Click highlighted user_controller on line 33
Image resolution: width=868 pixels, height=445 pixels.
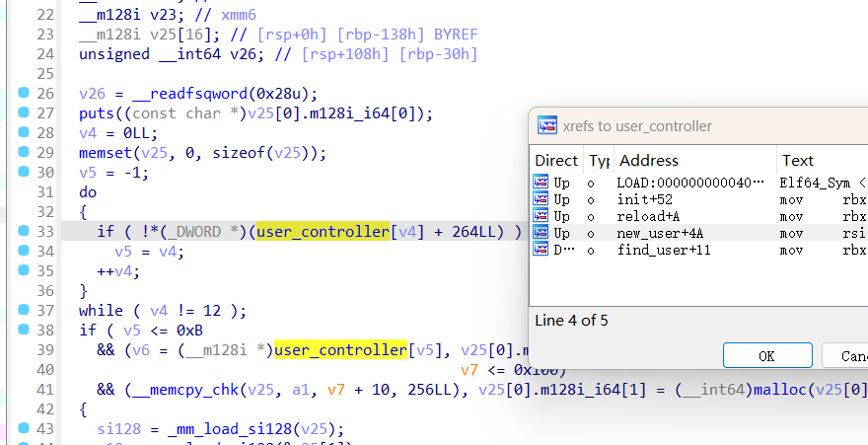[324, 232]
